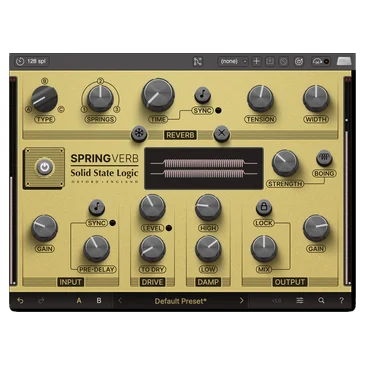The width and height of the screenshot is (365, 365).
Task: Click the input SYNC label
Action: (x=97, y=223)
